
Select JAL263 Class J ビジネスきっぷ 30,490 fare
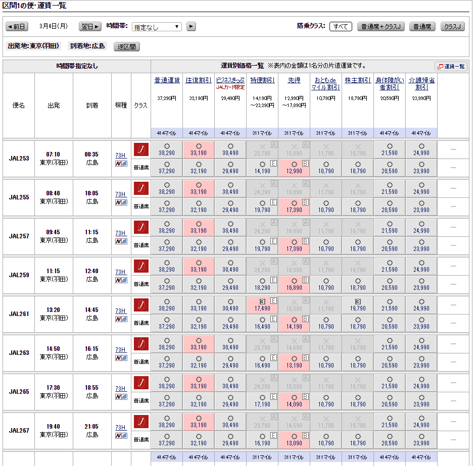click(230, 344)
